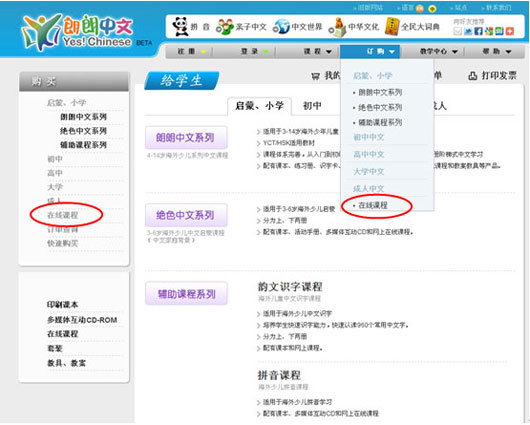Select 在线课程 in the 订购 dropdown
The width and height of the screenshot is (530, 425).
click(x=373, y=205)
